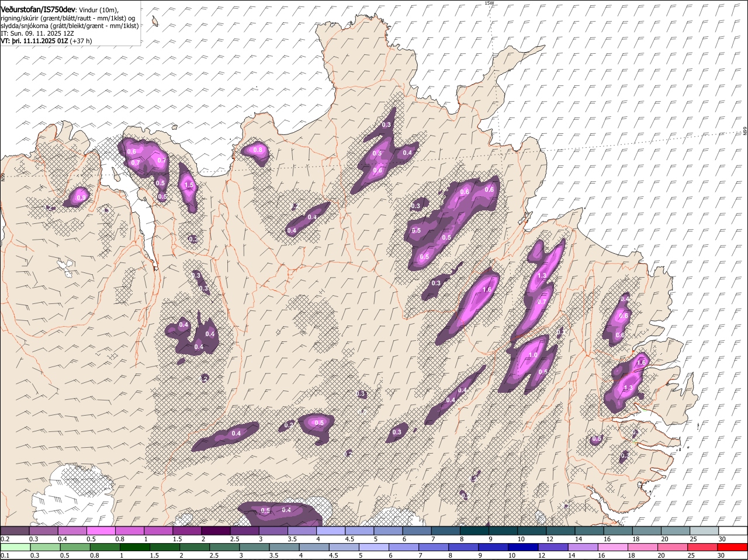Viewport: 748px width, 560px height.
Task: Select the "1.0" precipitation value on the map
Action: (x=533, y=355)
